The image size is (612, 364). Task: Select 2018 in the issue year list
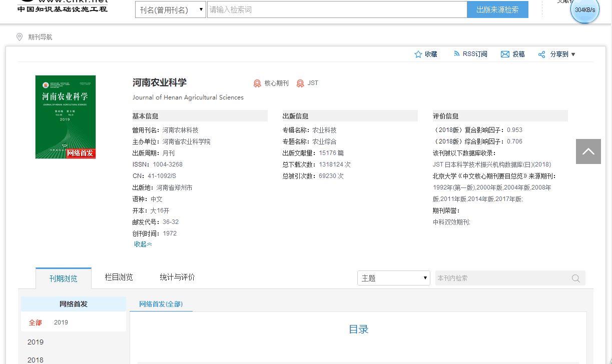pos(36,359)
